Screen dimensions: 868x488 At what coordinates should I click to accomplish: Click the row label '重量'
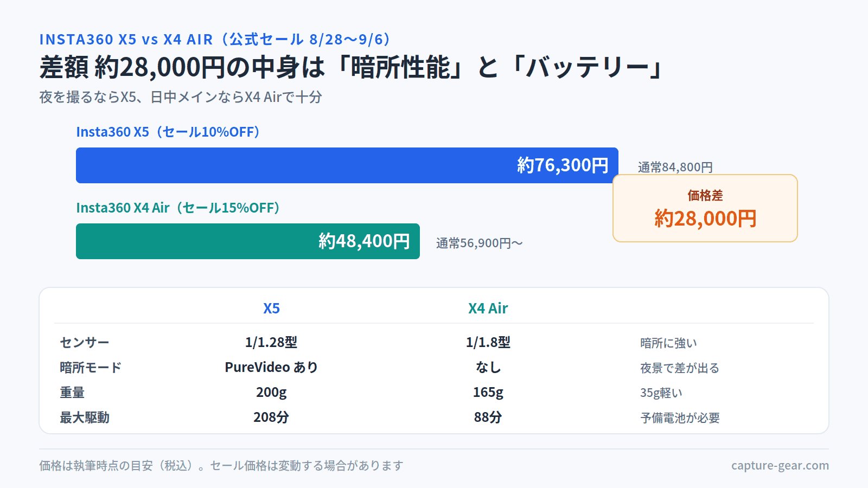click(x=72, y=392)
